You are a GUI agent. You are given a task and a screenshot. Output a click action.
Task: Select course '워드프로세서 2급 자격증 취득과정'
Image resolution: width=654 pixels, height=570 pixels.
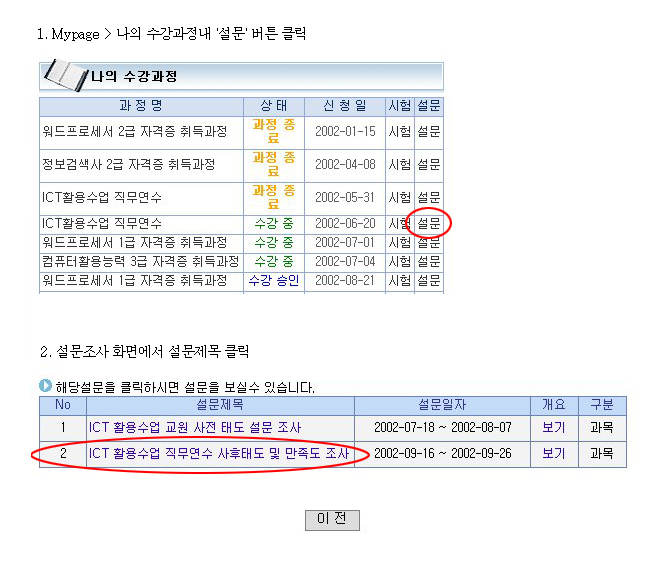(x=135, y=132)
